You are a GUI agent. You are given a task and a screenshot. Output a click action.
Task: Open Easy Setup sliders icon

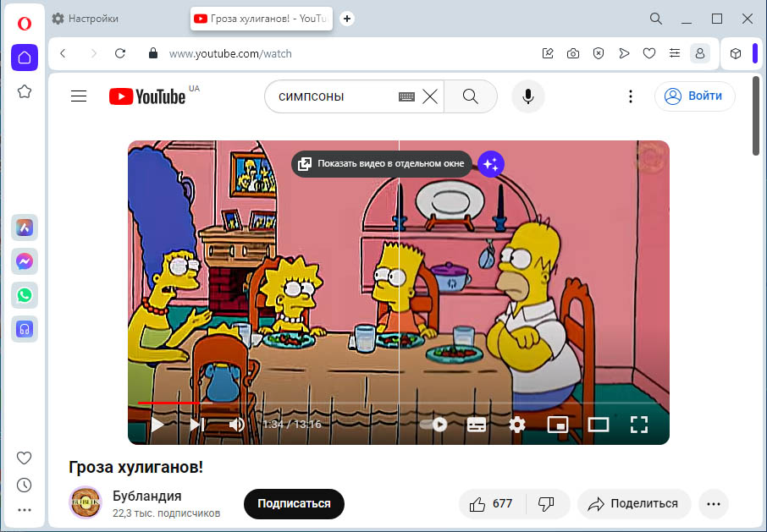point(675,53)
